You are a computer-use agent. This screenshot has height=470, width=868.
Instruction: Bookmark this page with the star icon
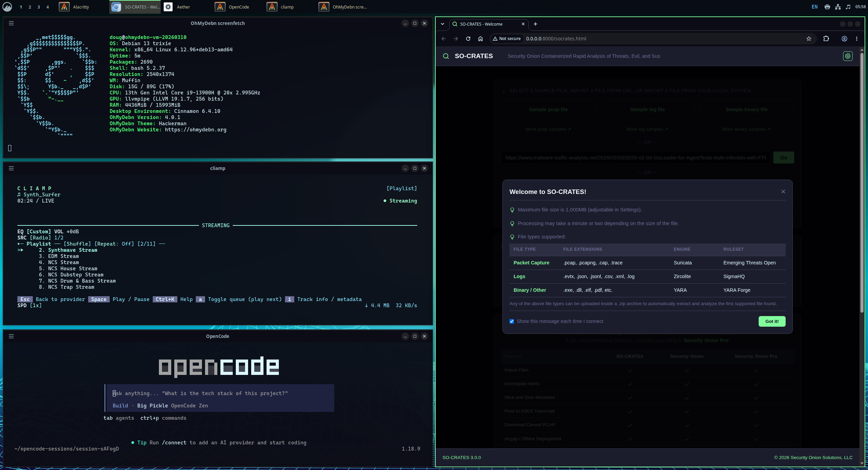[x=809, y=39]
